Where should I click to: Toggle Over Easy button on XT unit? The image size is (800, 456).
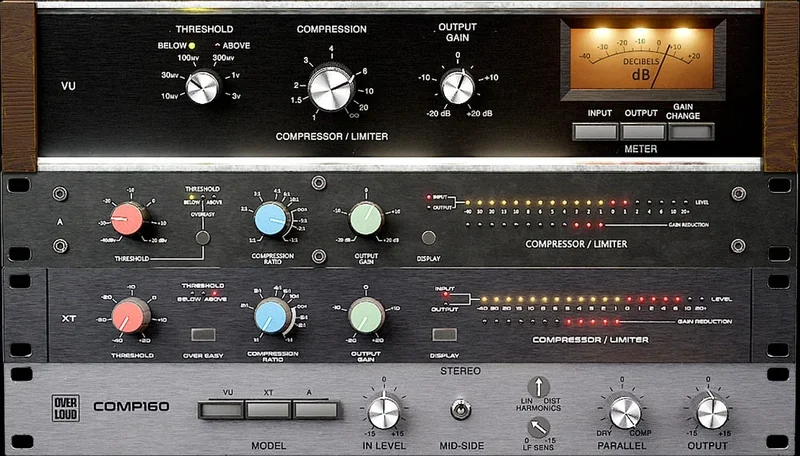[203, 335]
